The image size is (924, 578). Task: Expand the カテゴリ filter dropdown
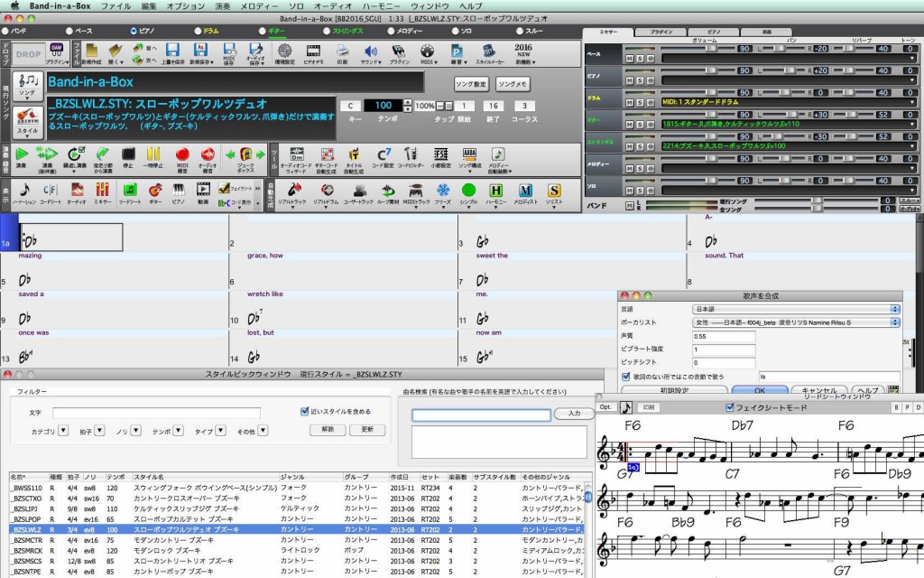63,431
